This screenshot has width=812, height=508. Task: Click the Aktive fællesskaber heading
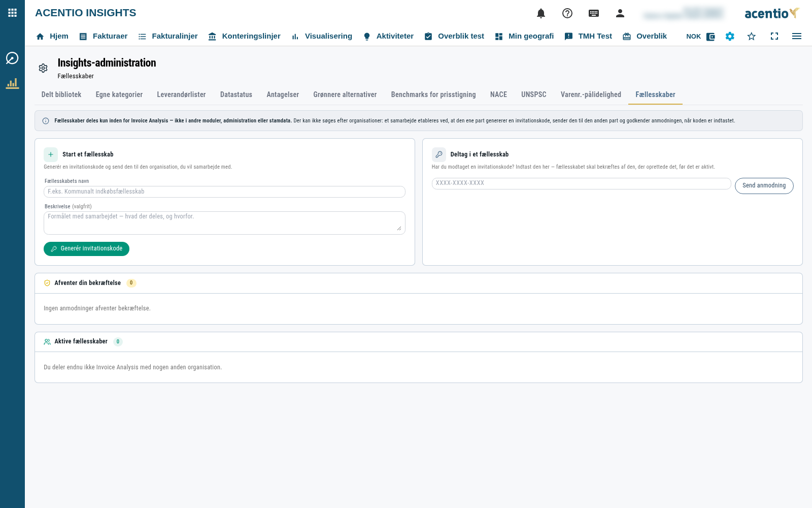click(x=81, y=341)
